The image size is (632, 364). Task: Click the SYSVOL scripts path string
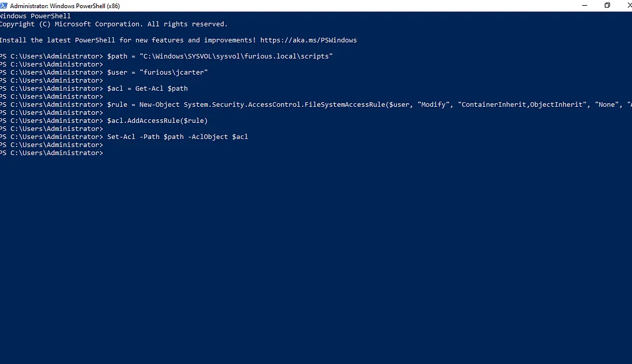point(236,56)
